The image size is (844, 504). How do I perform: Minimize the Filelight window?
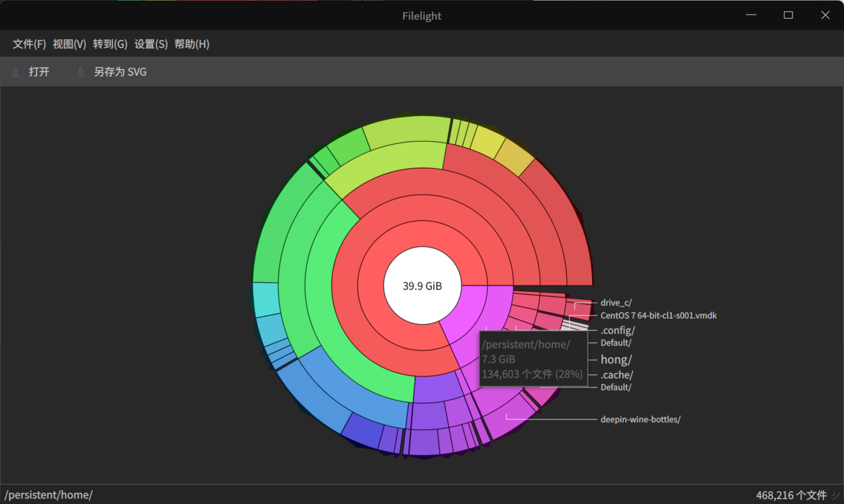[751, 15]
